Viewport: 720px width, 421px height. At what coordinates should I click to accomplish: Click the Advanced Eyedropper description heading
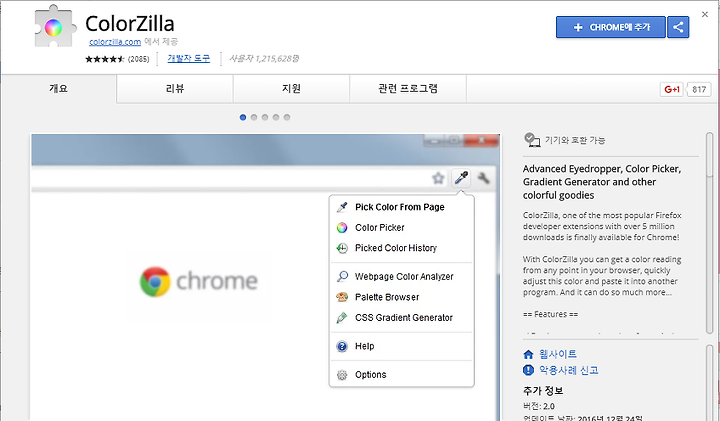(602, 182)
